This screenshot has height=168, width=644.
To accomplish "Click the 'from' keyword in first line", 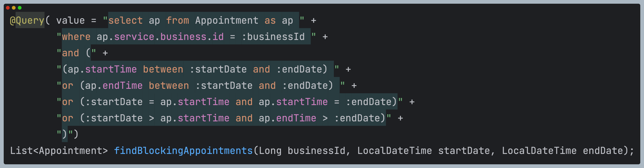I will [x=178, y=20].
